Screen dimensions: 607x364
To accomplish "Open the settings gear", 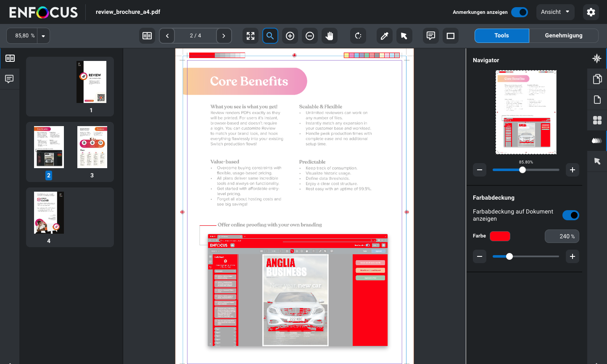I will tap(591, 12).
